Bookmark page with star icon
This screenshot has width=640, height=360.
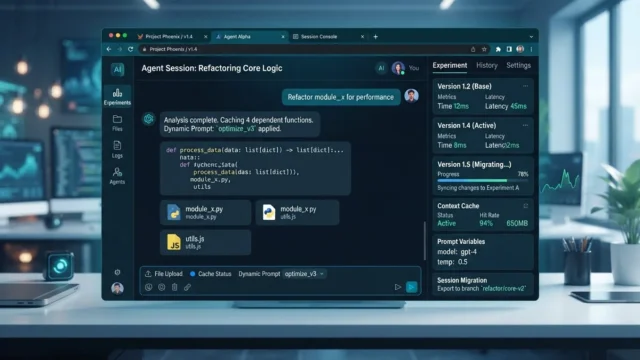click(484, 49)
